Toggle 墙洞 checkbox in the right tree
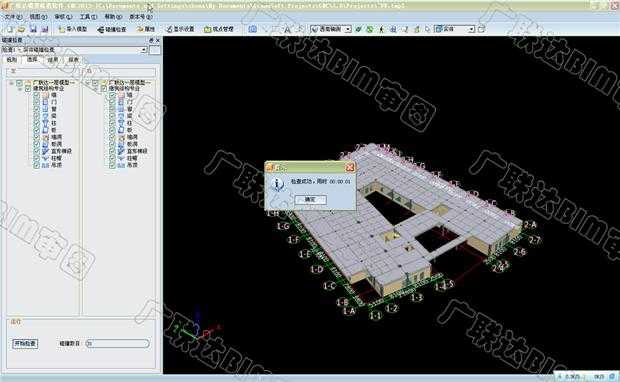Viewport: 620px width, 382px height. [112, 137]
